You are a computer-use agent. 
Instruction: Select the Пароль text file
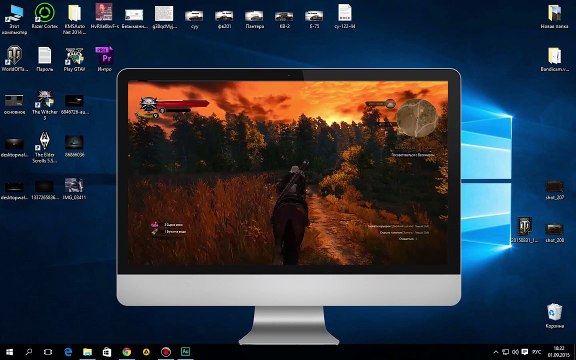[x=44, y=59]
